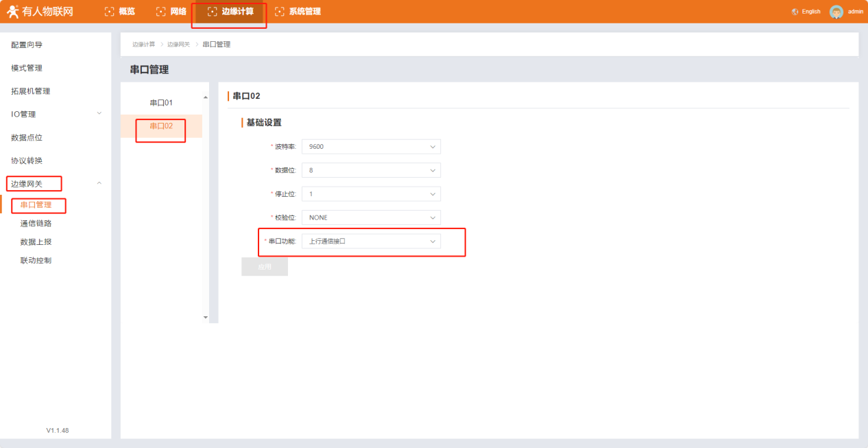
Task: Click the 边缘计算 breadcrumb link
Action: [143, 45]
